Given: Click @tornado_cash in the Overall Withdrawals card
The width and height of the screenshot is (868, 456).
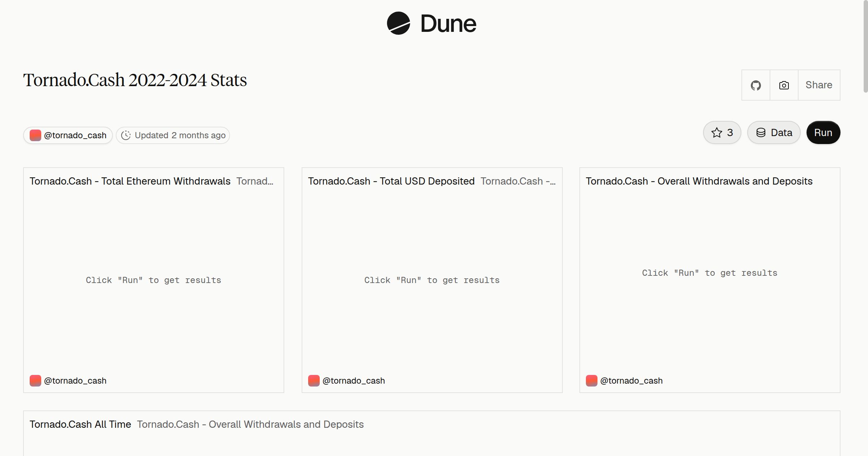Looking at the screenshot, I should tap(631, 381).
